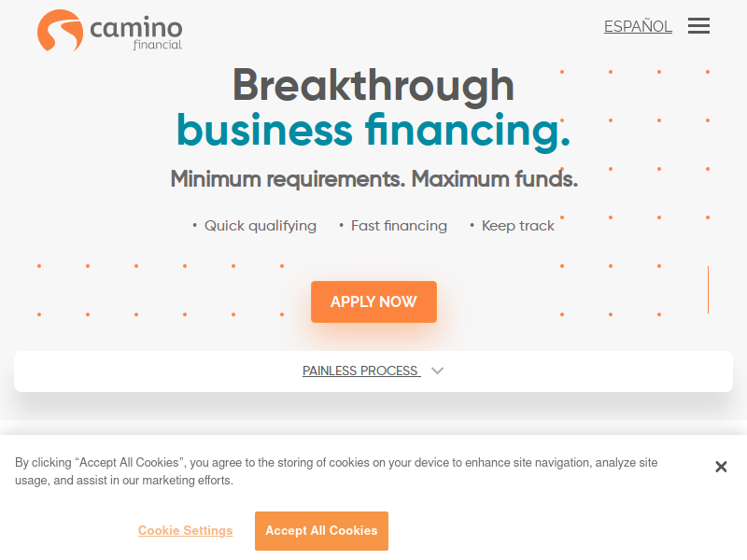
Task: Click the word financial under camino
Action: coord(157,45)
